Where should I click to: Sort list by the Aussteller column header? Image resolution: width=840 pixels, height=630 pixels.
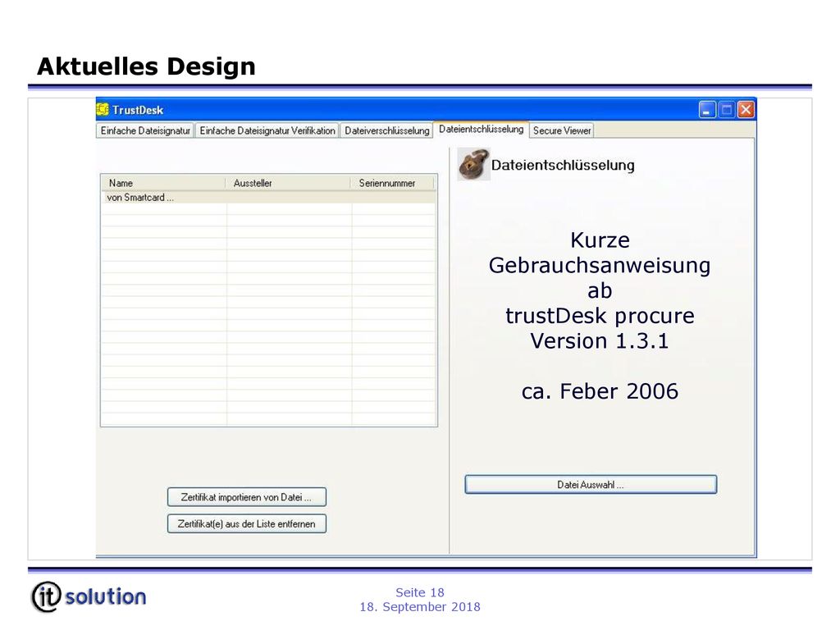tap(288, 183)
